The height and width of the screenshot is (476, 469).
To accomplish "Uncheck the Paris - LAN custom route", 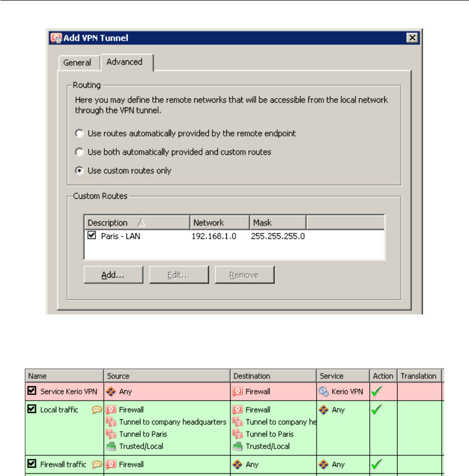I will pyautogui.click(x=92, y=235).
